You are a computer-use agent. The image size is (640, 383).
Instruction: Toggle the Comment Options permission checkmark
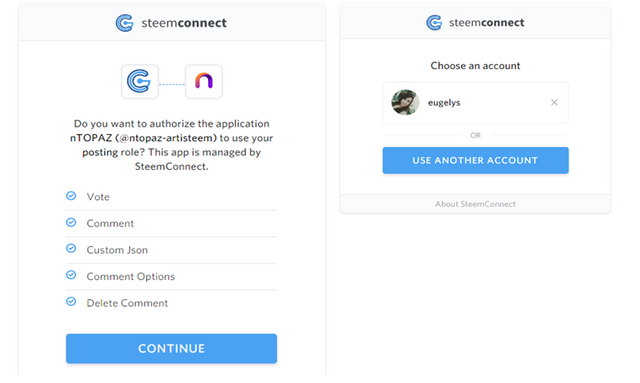tap(71, 275)
